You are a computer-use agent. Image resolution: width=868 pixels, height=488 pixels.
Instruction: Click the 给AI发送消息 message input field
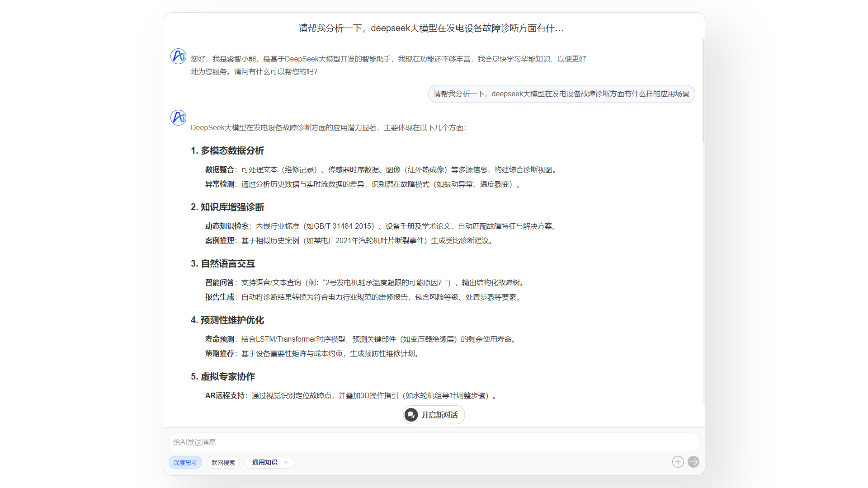pyautogui.click(x=433, y=442)
